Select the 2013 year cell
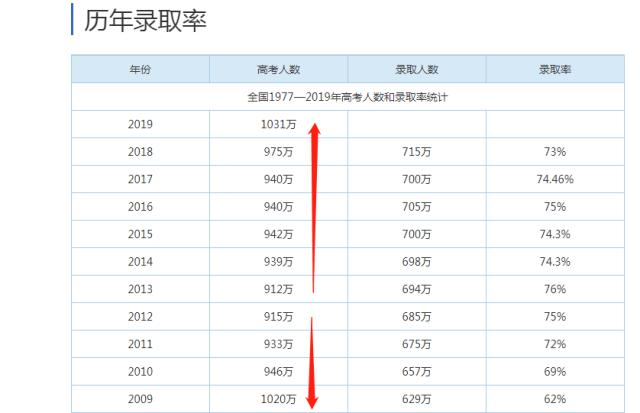 (140, 289)
